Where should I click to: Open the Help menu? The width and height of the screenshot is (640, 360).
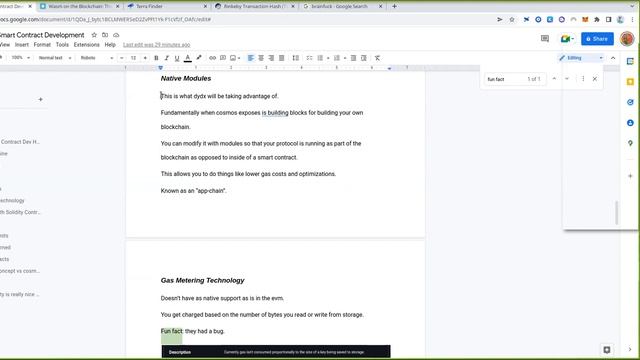[110, 44]
